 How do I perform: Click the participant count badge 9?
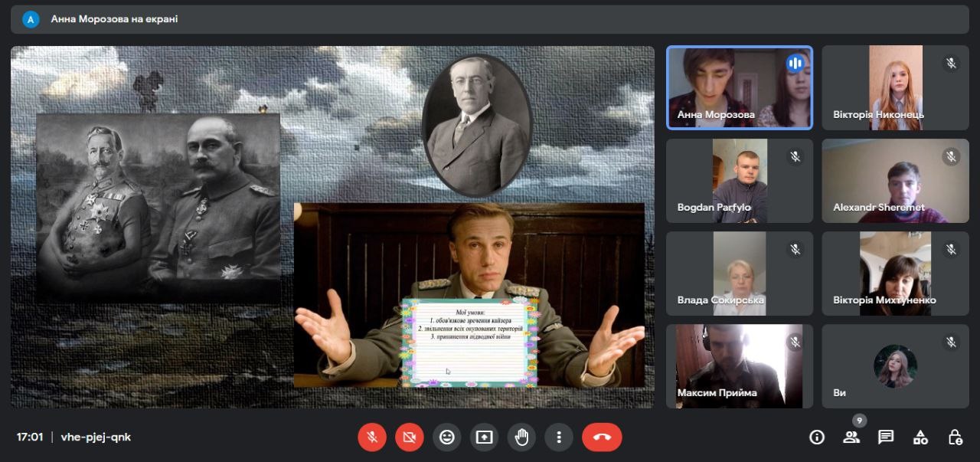[x=860, y=421]
